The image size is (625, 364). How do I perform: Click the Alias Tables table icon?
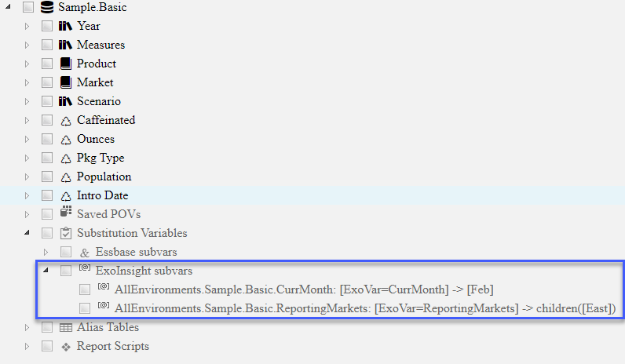point(66,328)
